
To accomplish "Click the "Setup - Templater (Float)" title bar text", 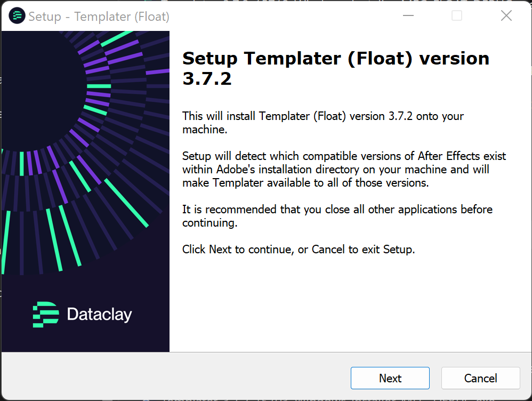I will click(99, 17).
